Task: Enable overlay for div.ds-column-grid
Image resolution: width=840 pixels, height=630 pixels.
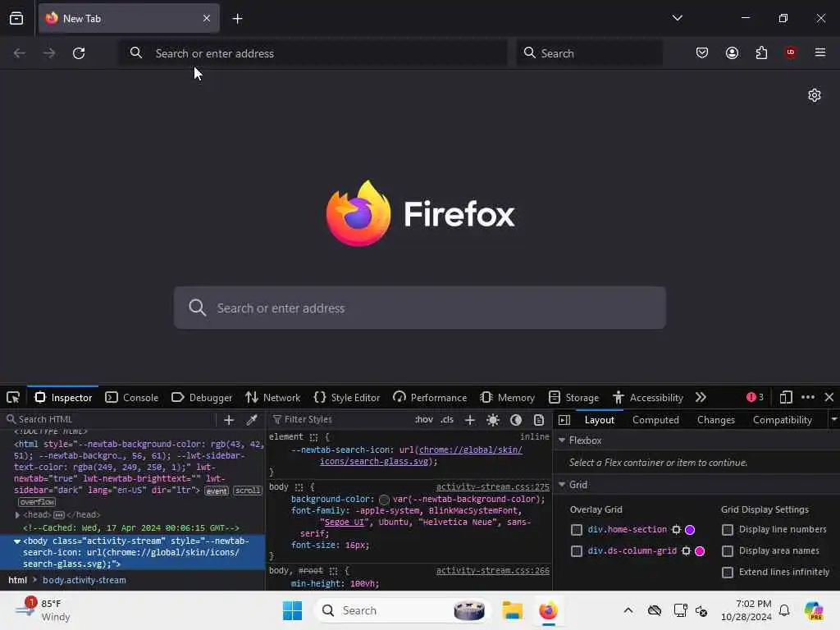Action: [577, 551]
